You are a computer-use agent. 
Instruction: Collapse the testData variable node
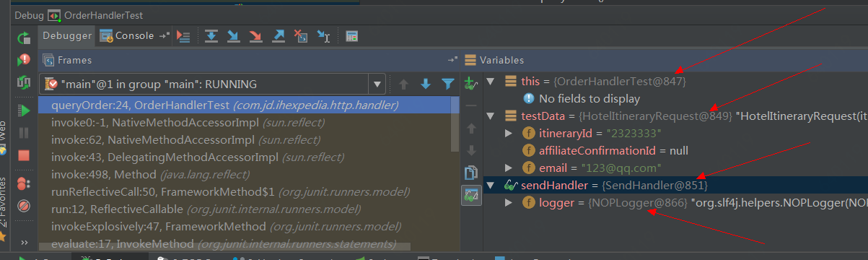[491, 116]
